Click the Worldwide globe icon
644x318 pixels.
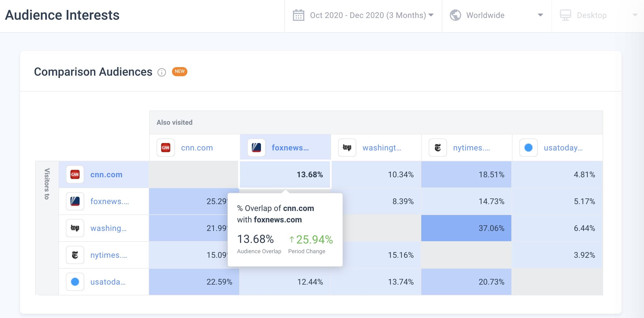[x=455, y=15]
